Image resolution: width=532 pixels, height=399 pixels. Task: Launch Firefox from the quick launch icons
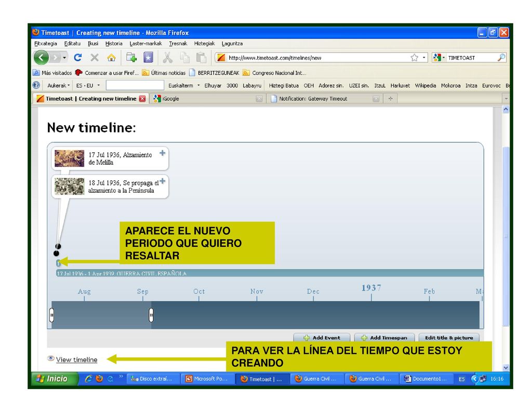click(x=99, y=379)
